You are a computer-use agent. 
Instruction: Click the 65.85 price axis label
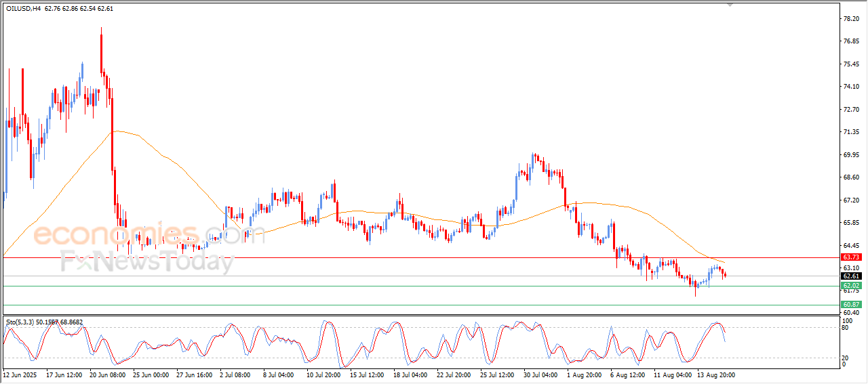pyautogui.click(x=851, y=223)
